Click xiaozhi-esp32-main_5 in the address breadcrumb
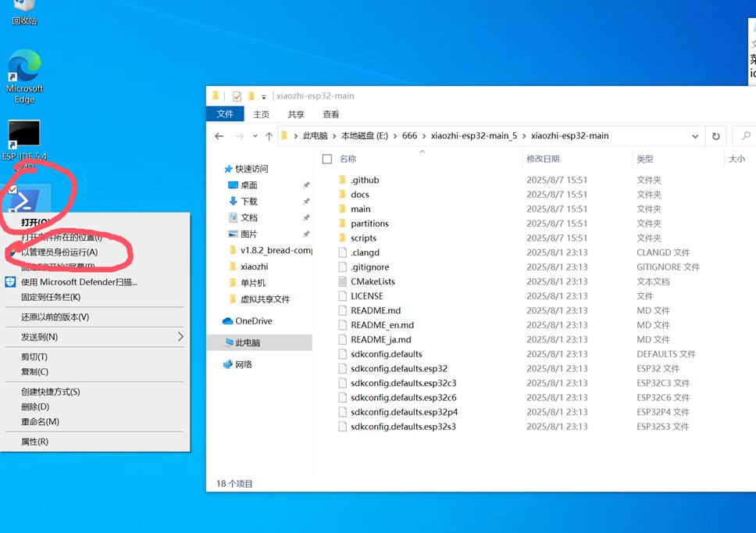This screenshot has width=756, height=533. click(473, 136)
